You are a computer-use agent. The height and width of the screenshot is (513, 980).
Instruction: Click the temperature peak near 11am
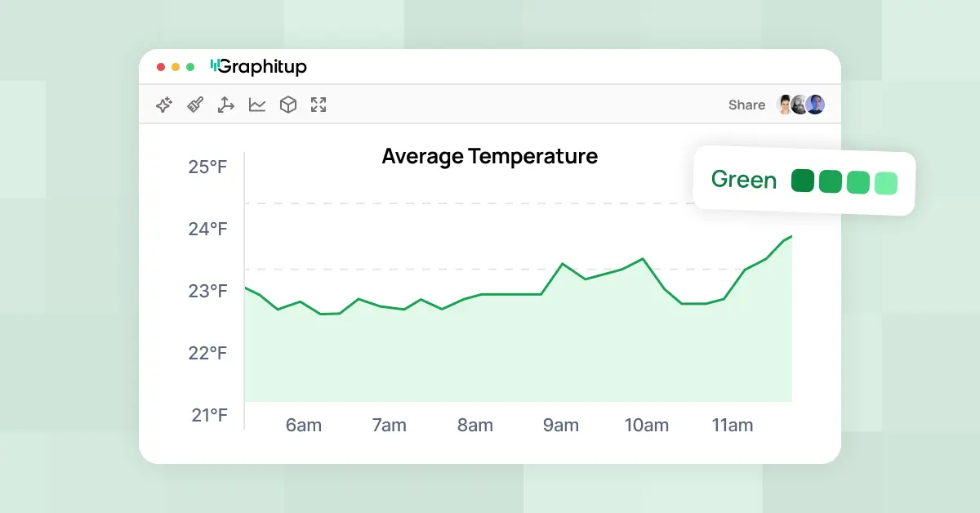[x=790, y=237]
